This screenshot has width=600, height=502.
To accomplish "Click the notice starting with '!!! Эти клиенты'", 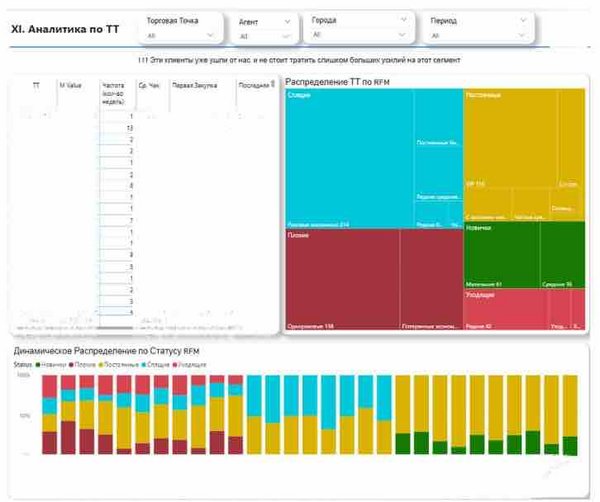I will click(x=299, y=60).
